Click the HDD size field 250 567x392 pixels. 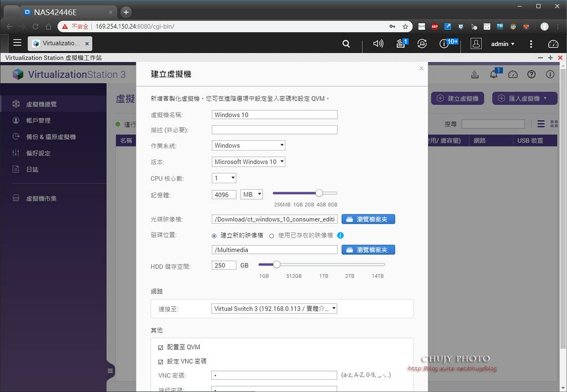click(x=224, y=265)
